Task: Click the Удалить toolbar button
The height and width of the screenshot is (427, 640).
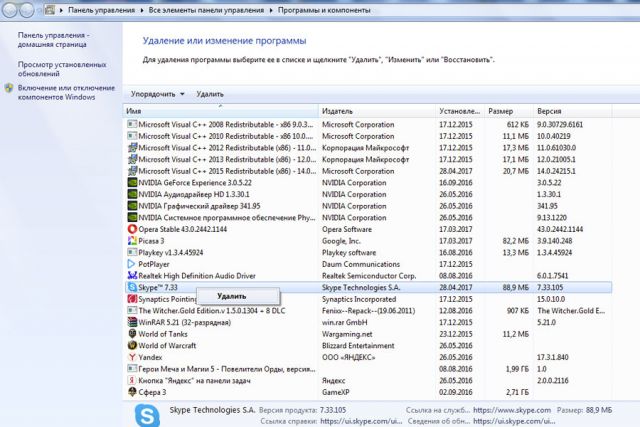Action: tap(210, 94)
